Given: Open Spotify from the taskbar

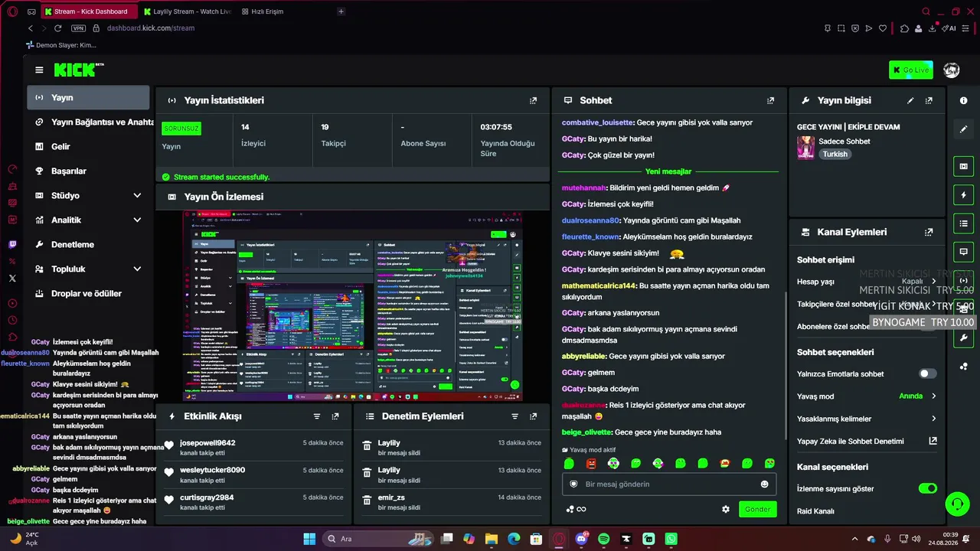Looking at the screenshot, I should [603, 539].
